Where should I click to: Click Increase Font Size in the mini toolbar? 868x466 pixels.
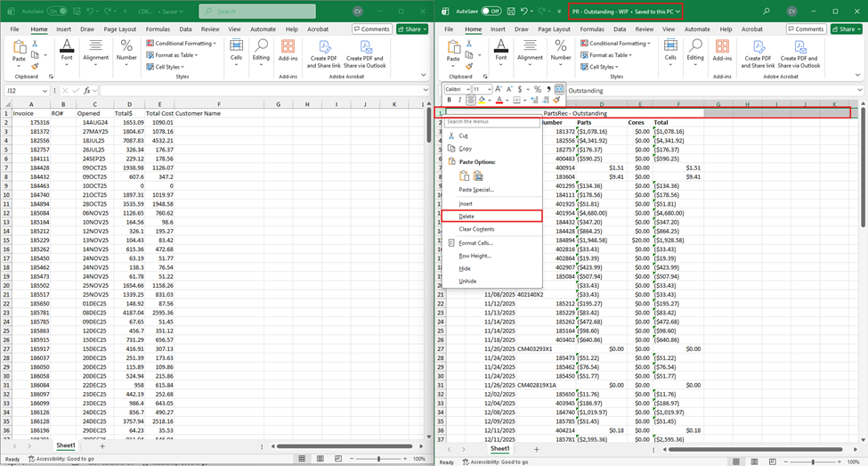[499, 89]
